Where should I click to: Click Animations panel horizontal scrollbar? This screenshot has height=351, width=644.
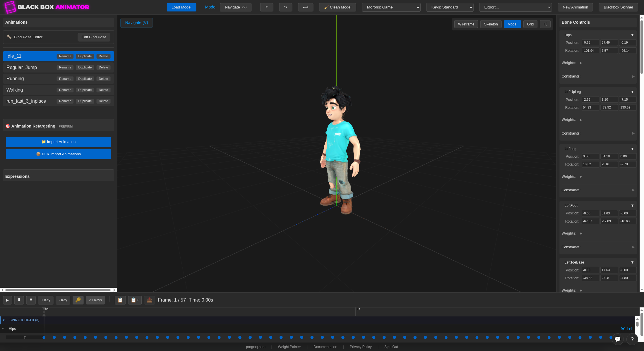coord(58,290)
